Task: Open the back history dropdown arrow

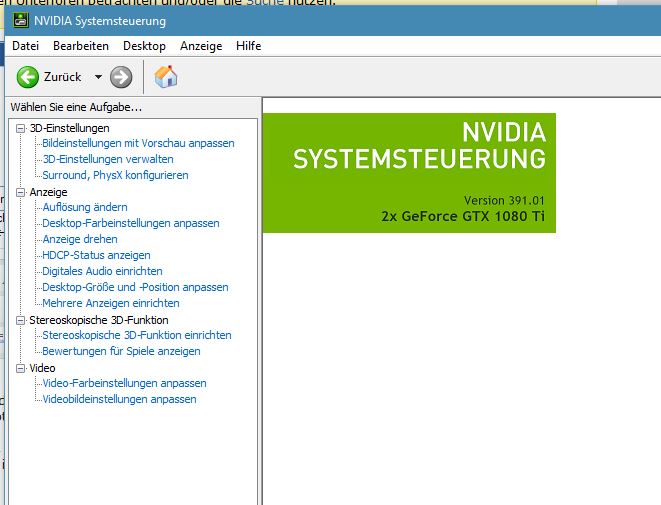Action: (x=98, y=77)
